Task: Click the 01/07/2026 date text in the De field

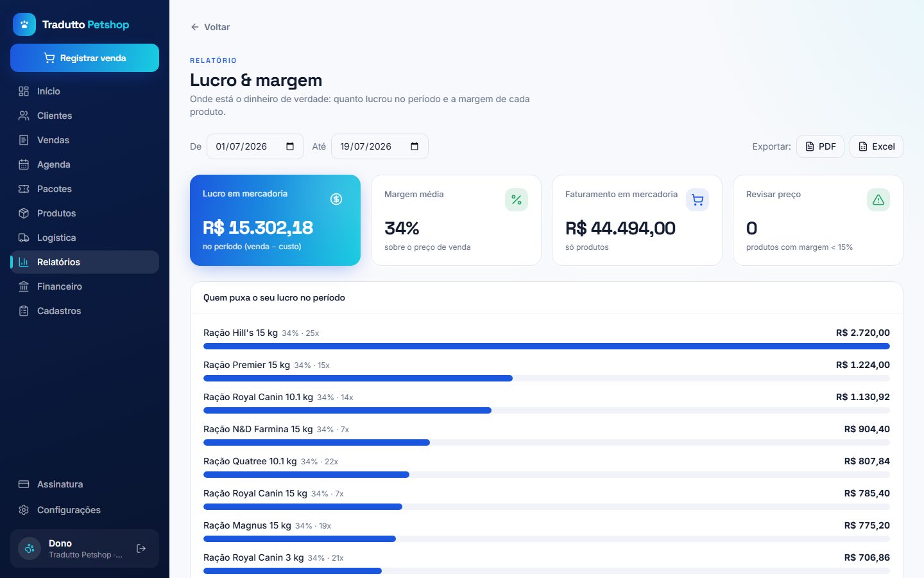Action: point(241,146)
